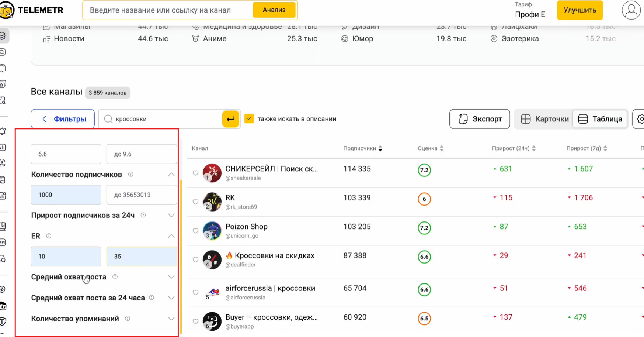Uncheck 'также искать в описании' checkbox
This screenshot has width=644, height=337.
point(249,119)
